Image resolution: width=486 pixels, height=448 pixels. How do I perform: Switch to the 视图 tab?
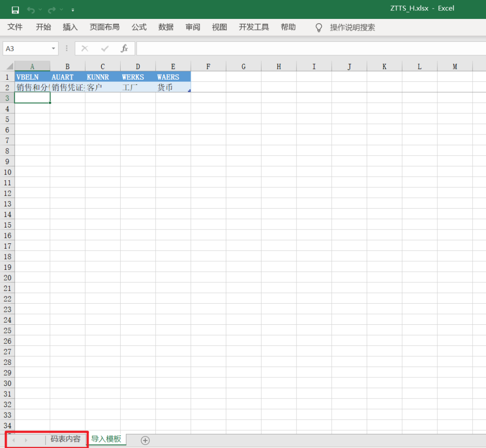click(x=220, y=27)
